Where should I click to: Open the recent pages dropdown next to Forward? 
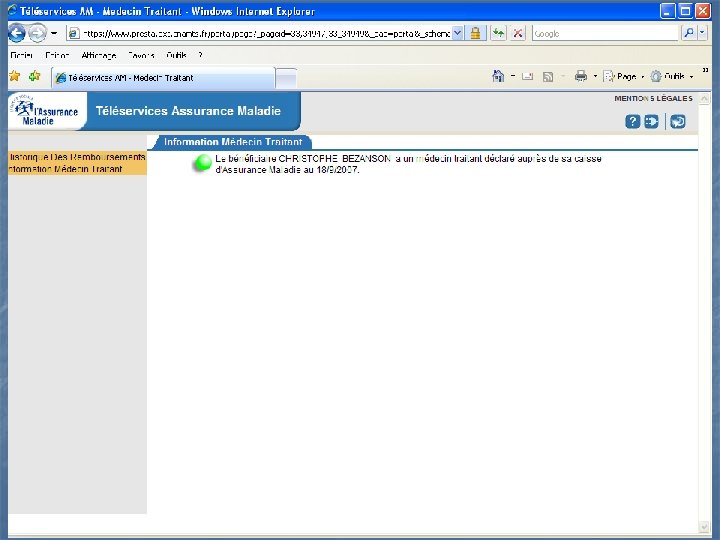(54, 33)
